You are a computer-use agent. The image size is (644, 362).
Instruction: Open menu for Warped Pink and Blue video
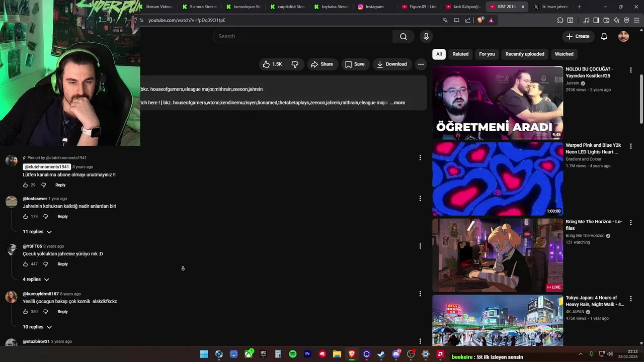630,146
